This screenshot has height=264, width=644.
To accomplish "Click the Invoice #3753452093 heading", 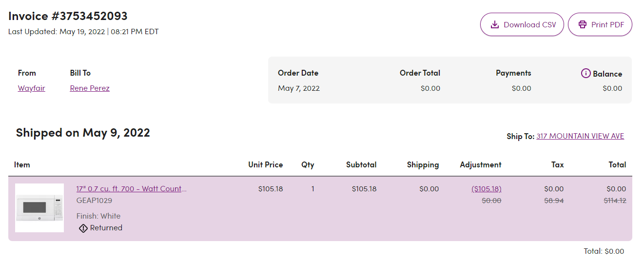I will click(x=68, y=16).
